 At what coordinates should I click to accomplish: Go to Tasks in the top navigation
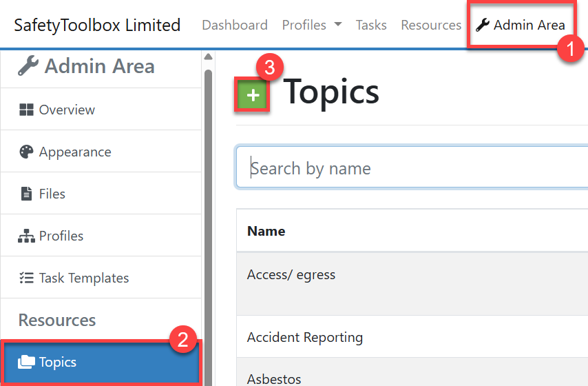click(x=371, y=26)
